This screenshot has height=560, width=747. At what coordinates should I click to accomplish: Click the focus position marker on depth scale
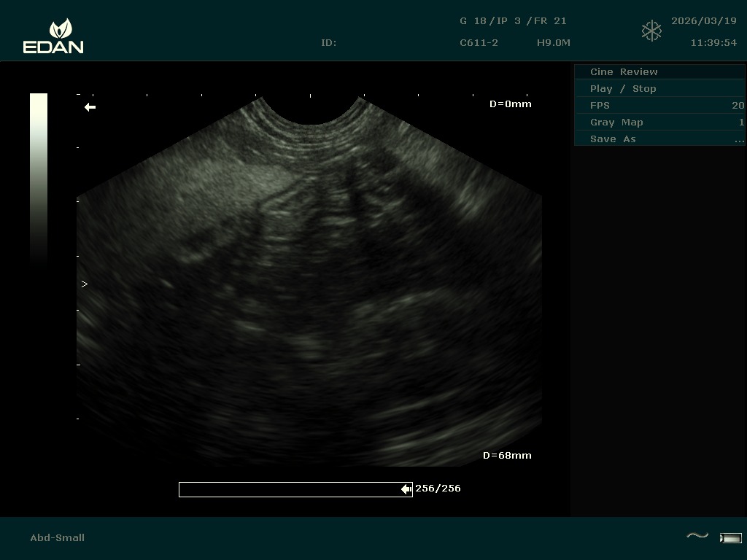tap(85, 284)
